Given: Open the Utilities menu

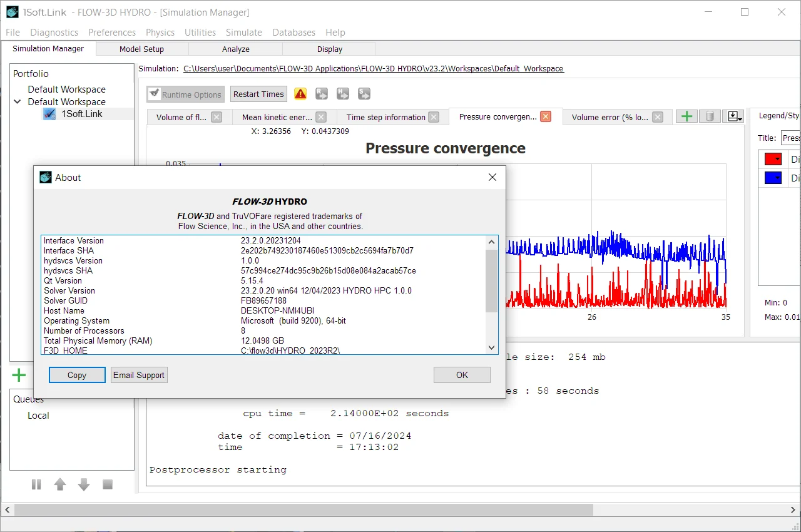Looking at the screenshot, I should coord(200,32).
